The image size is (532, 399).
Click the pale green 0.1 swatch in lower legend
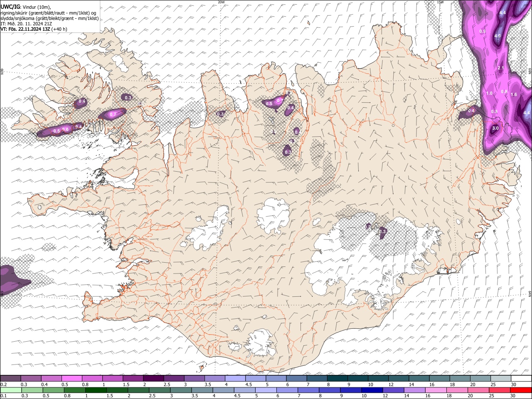pyautogui.click(x=10, y=390)
